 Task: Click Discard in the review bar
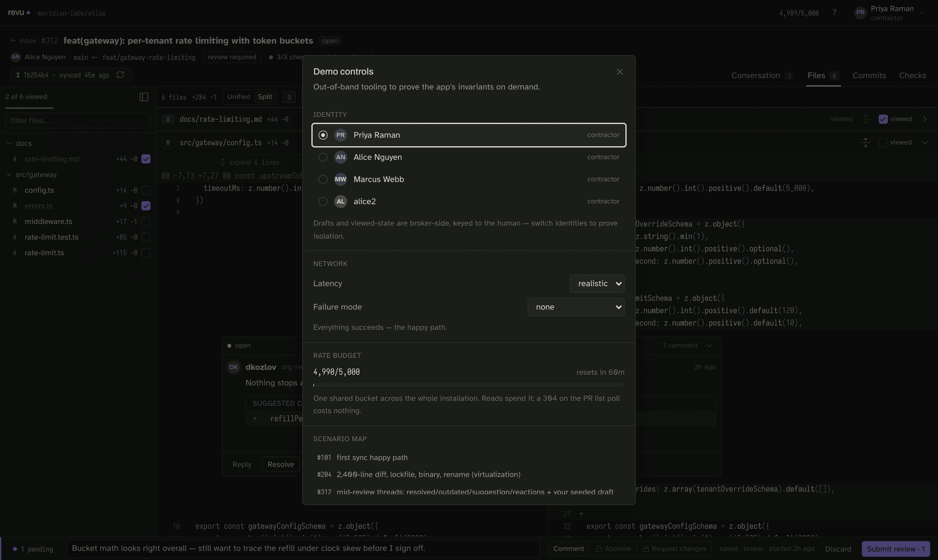[x=838, y=549]
